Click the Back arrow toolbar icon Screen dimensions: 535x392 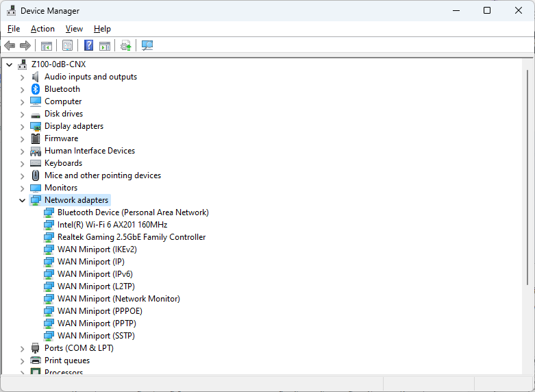10,45
